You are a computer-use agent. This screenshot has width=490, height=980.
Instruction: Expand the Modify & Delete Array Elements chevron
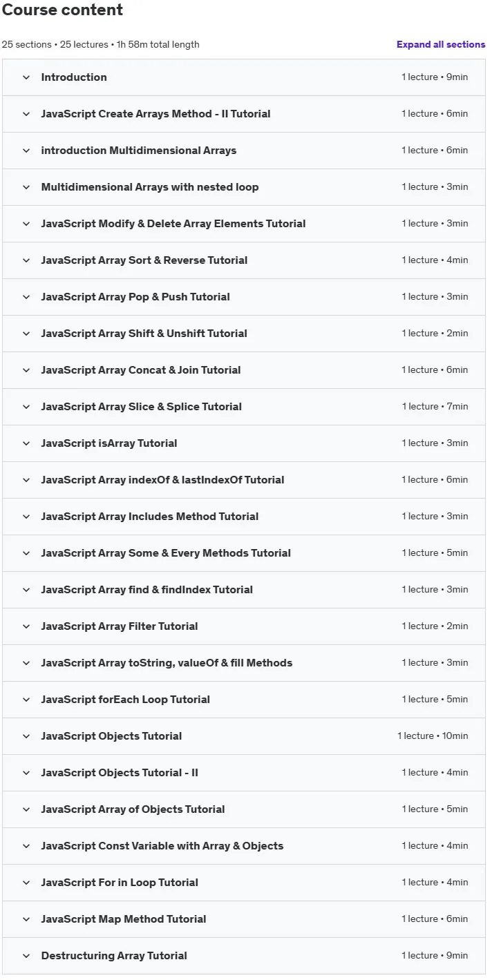click(26, 224)
